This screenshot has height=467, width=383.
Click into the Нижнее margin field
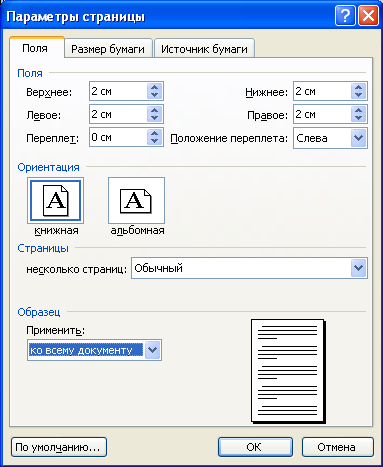322,91
